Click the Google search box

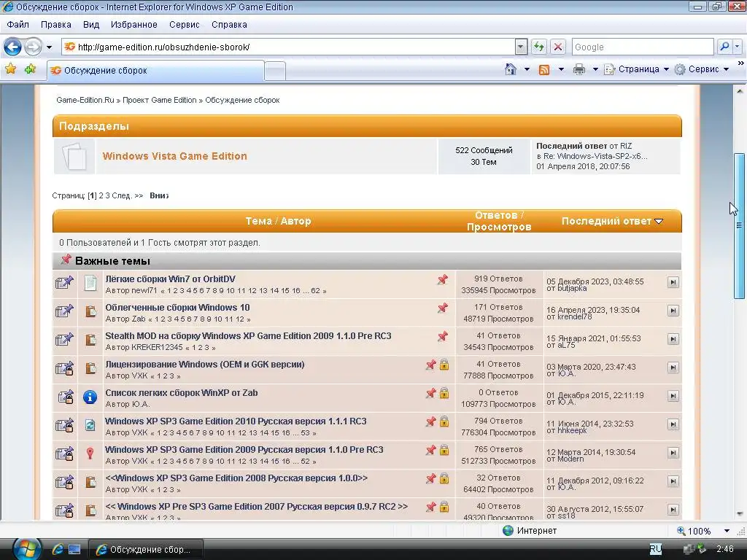click(643, 47)
